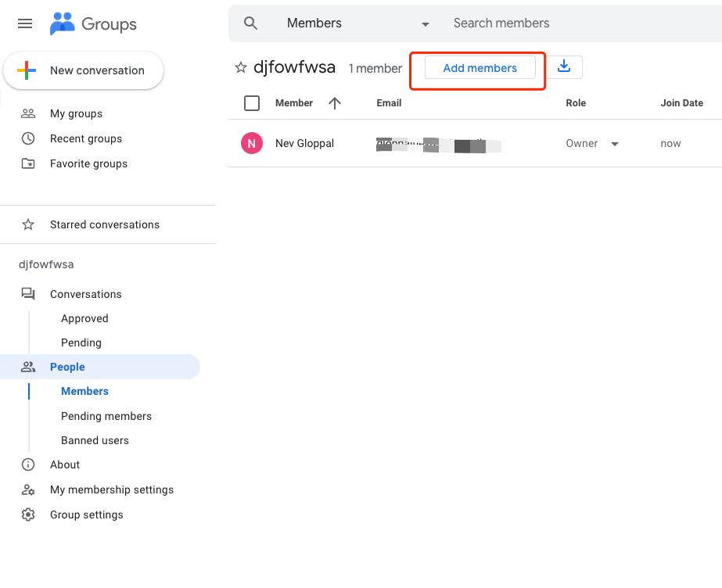Viewport: 722px width, 588px height.
Task: Click the Add members button
Action: click(x=480, y=68)
